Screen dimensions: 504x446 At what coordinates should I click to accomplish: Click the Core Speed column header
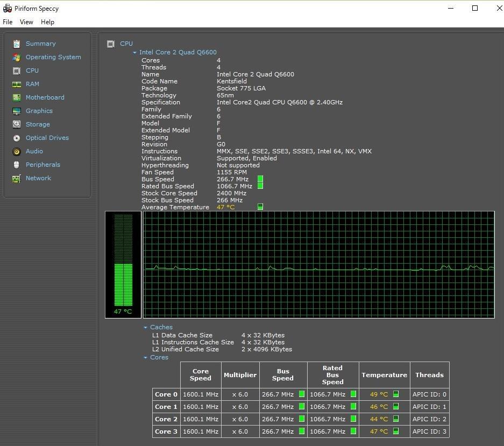(201, 375)
